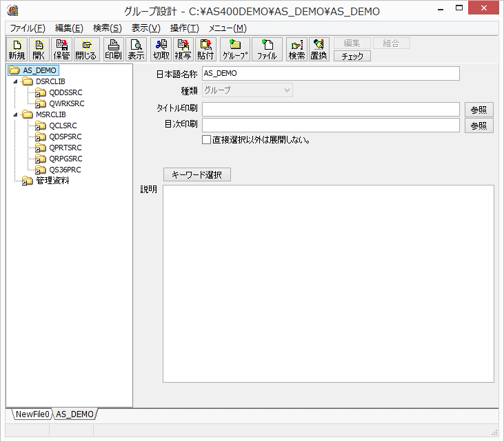Screen dimensions: 504x442
Task: Collapse the MSRCLIB tree node
Action: pyautogui.click(x=15, y=114)
